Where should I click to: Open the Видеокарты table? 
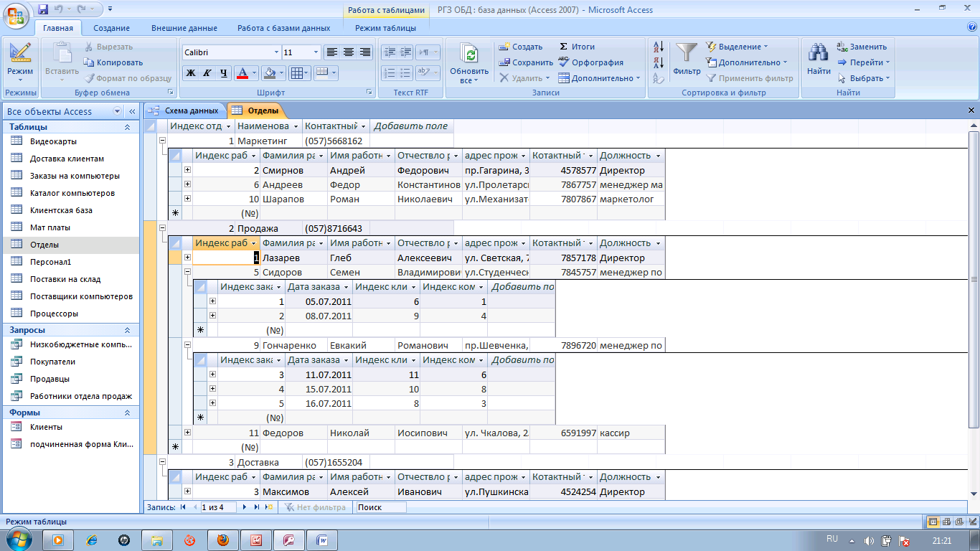click(53, 141)
